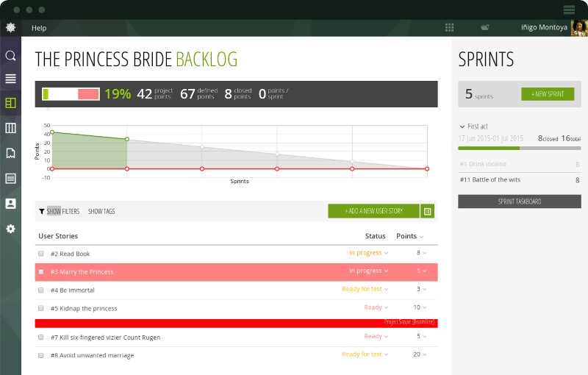Open the hamburger menu at top right
This screenshot has height=375, width=588.
coord(569,10)
